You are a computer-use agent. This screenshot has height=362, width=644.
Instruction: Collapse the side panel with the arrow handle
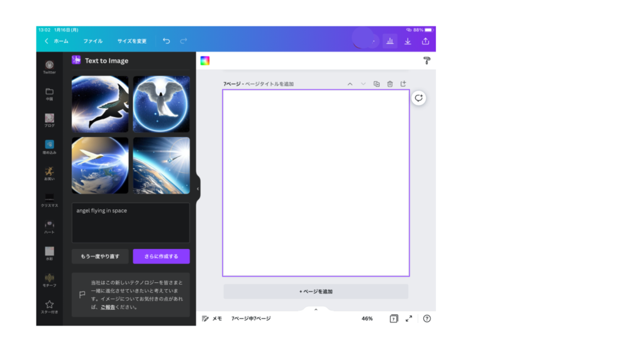tap(198, 189)
